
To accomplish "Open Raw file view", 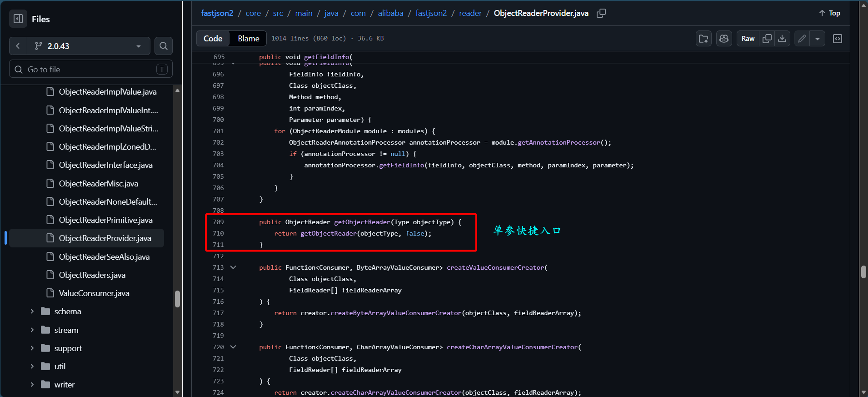I will pos(748,39).
